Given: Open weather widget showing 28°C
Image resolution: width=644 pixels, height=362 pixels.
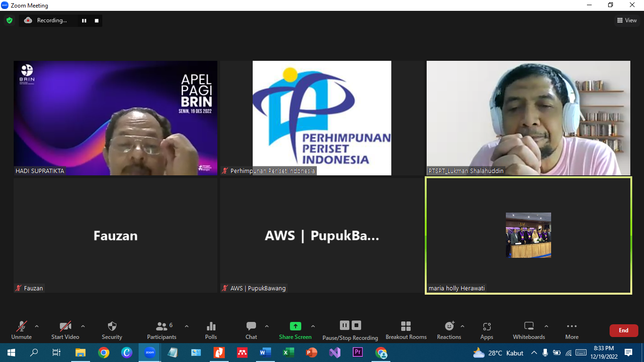Looking at the screenshot, I should (498, 353).
